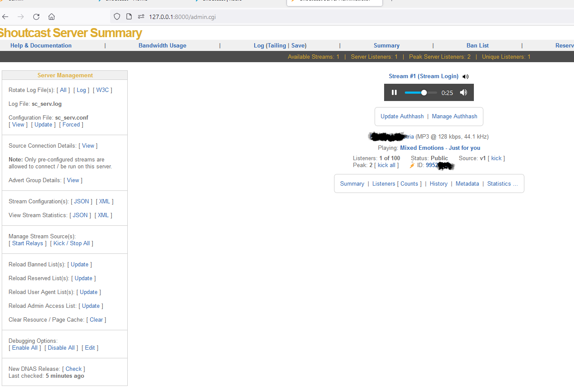
Task: Open the Summary navigation item
Action: (x=387, y=45)
